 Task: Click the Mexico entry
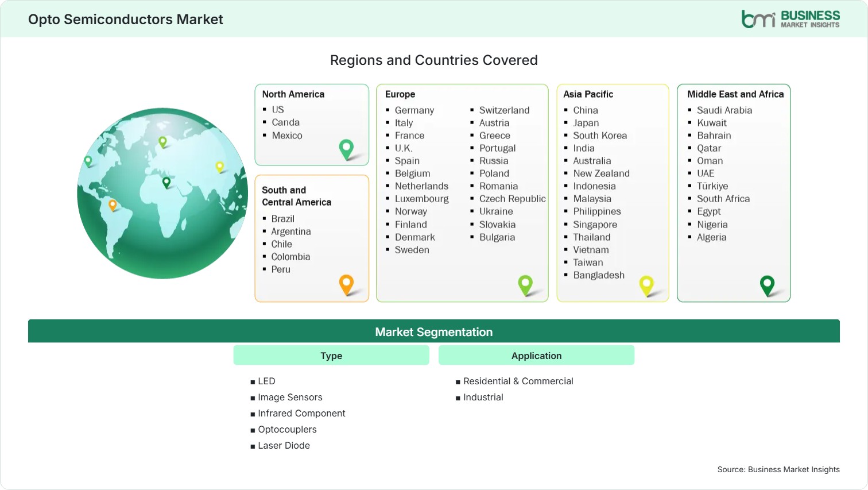click(x=287, y=136)
